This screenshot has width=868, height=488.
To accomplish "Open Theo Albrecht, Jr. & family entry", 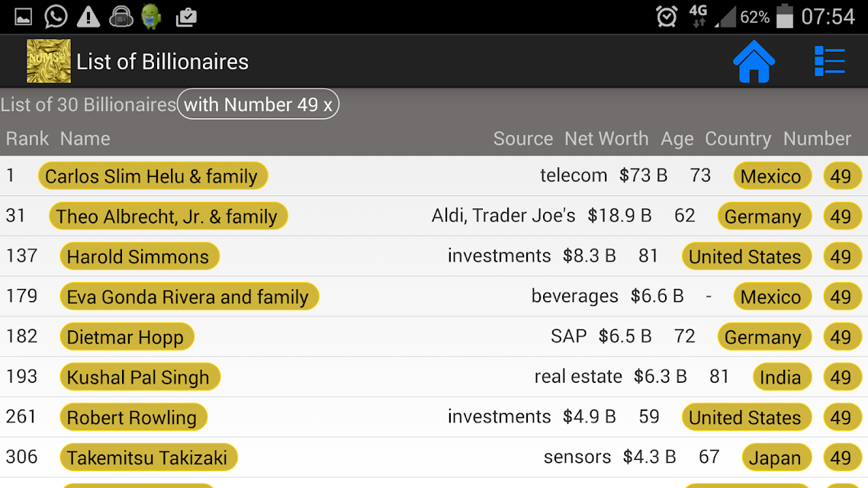I will tap(169, 217).
